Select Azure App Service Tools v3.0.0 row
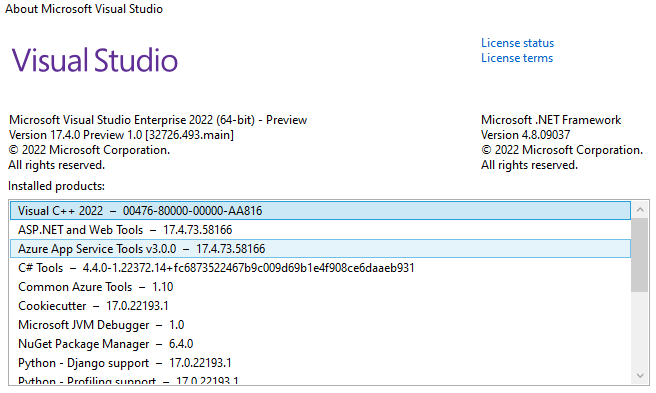Viewport: 656px width, 393px height. (x=320, y=249)
